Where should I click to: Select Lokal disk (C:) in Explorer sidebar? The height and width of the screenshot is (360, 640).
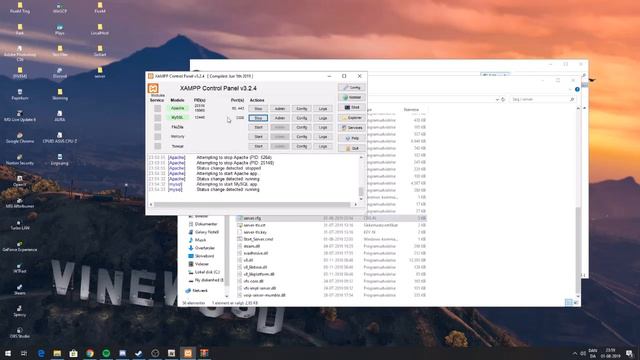[204, 272]
